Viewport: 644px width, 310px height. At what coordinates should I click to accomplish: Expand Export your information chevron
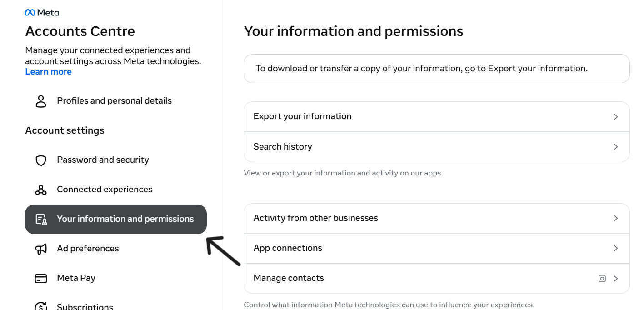(616, 117)
